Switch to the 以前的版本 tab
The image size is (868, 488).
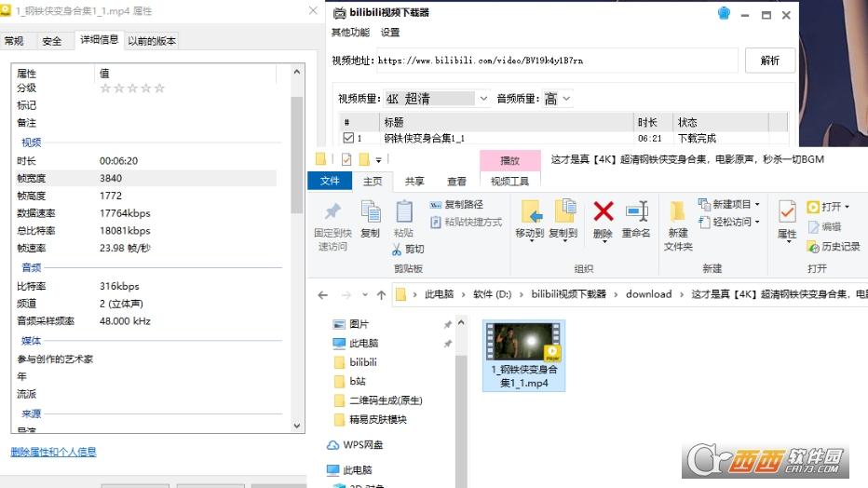[x=152, y=41]
